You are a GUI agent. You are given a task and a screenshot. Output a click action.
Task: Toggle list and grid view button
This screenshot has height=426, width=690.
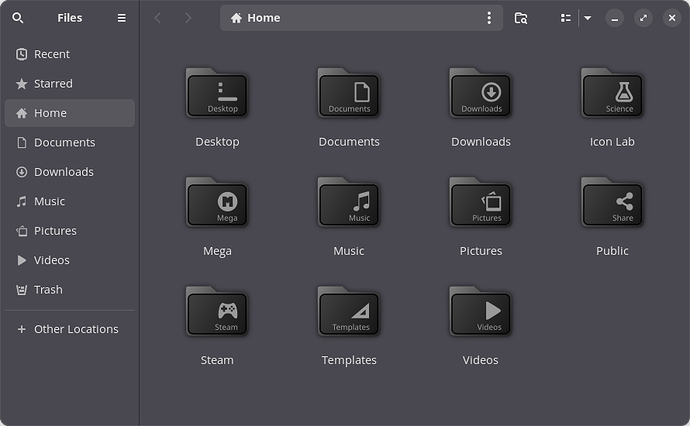[565, 18]
